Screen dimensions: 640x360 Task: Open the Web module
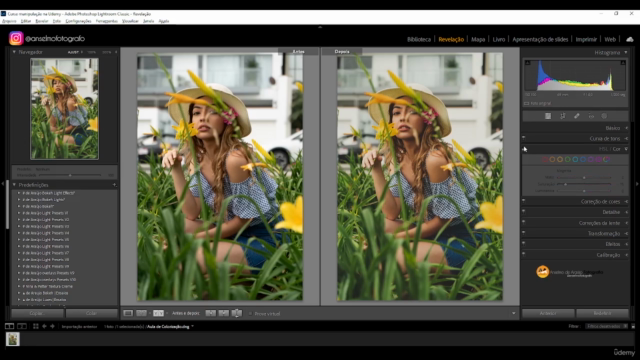click(x=610, y=40)
